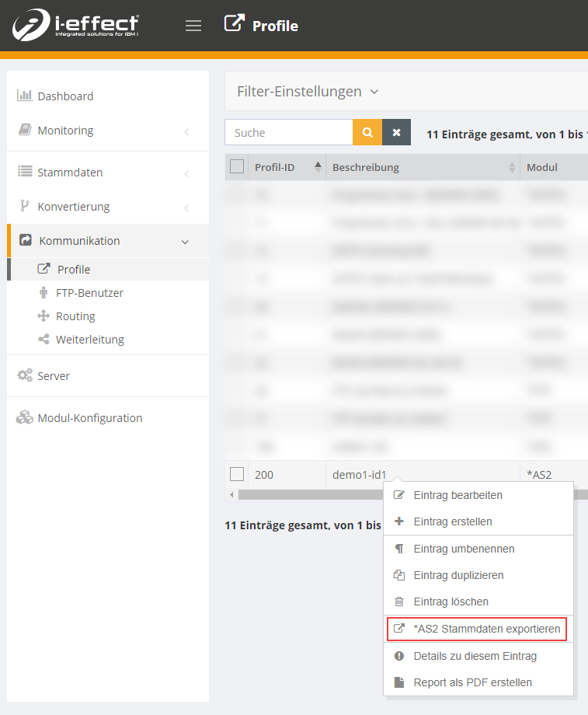This screenshot has height=715, width=588.
Task: Click the i-effect logo
Action: [x=75, y=26]
